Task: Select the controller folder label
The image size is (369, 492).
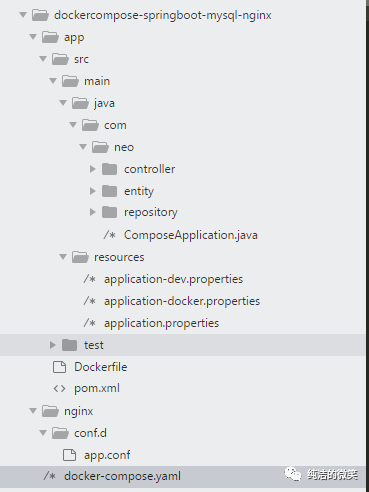Action: tap(149, 169)
